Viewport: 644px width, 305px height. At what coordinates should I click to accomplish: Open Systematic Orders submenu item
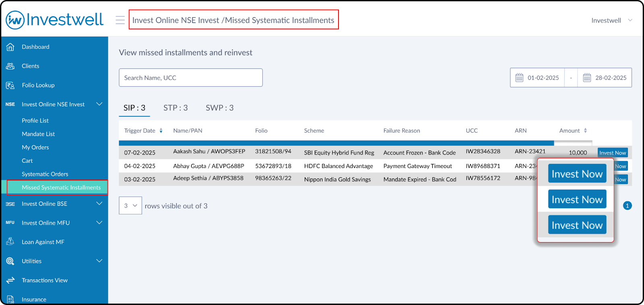click(x=45, y=174)
